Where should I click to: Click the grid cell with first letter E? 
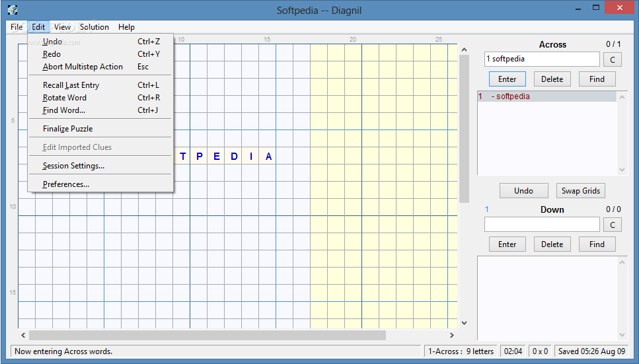click(x=216, y=156)
